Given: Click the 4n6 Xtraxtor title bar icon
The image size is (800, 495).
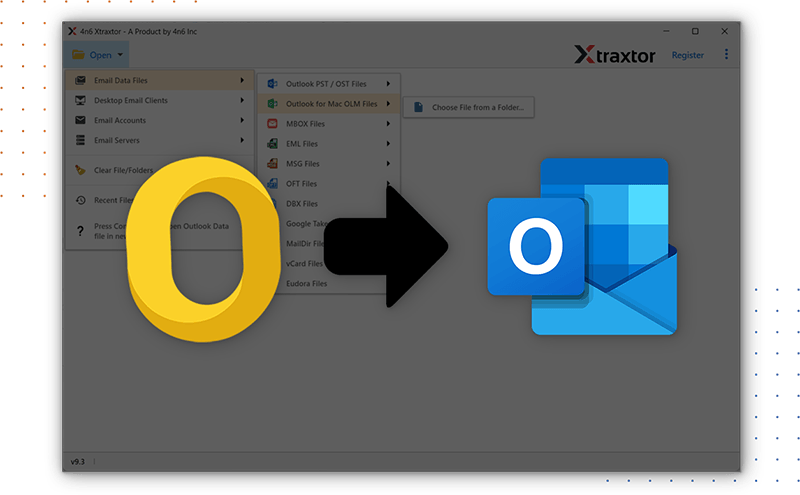Looking at the screenshot, I should click(72, 31).
